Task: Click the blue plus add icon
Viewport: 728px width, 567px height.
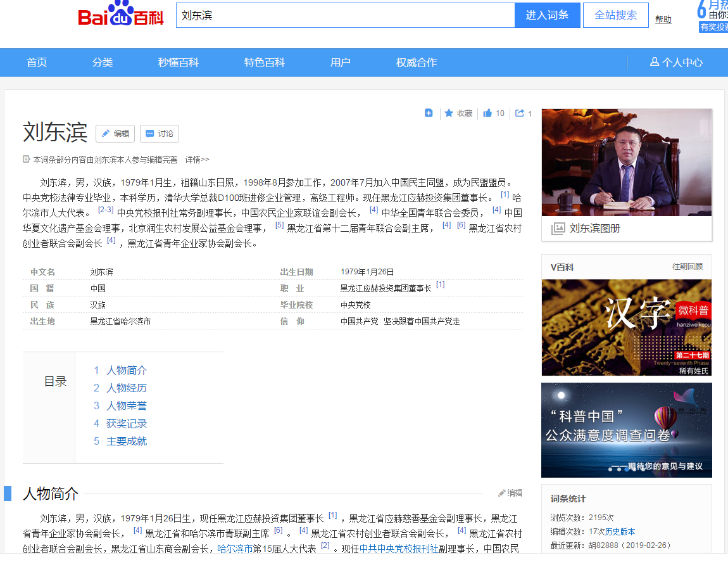Action: point(429,113)
